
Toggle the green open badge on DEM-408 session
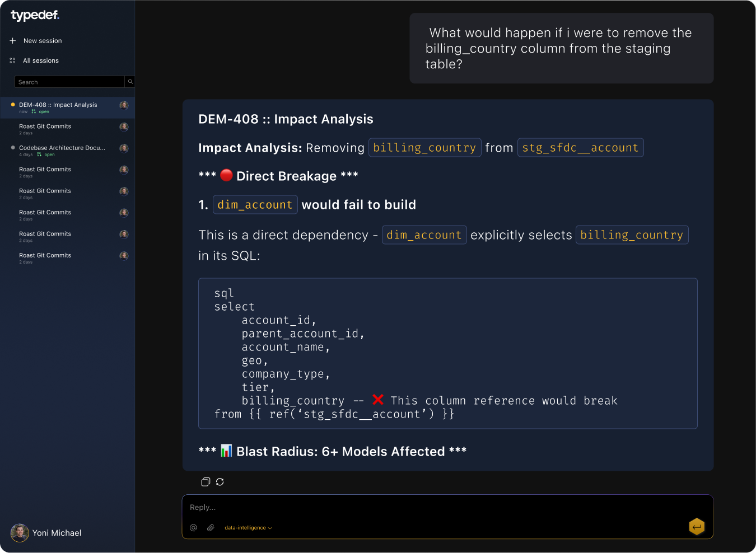coord(44,111)
